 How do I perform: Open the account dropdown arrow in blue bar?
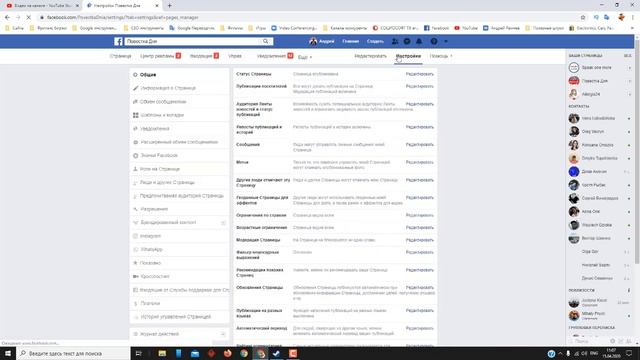(446, 41)
